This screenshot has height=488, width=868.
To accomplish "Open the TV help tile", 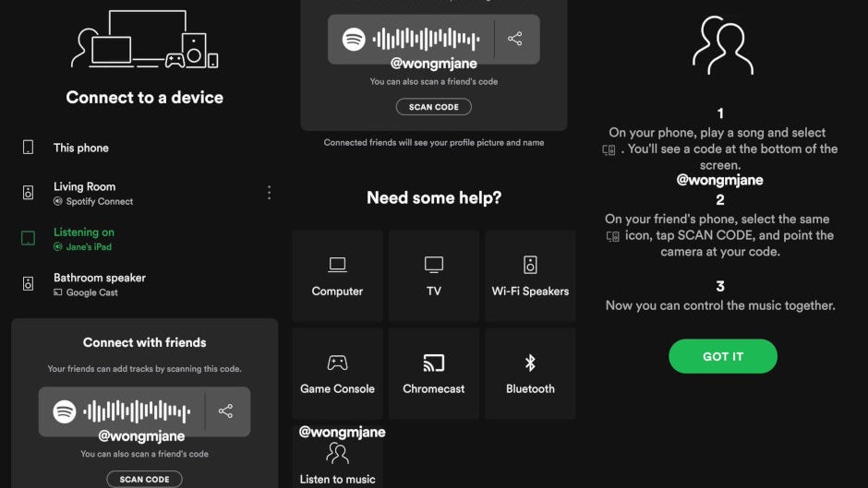I will coord(434,276).
